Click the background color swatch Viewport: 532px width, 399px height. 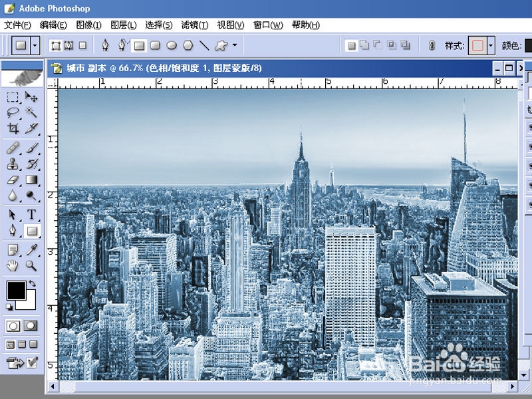tap(31, 304)
